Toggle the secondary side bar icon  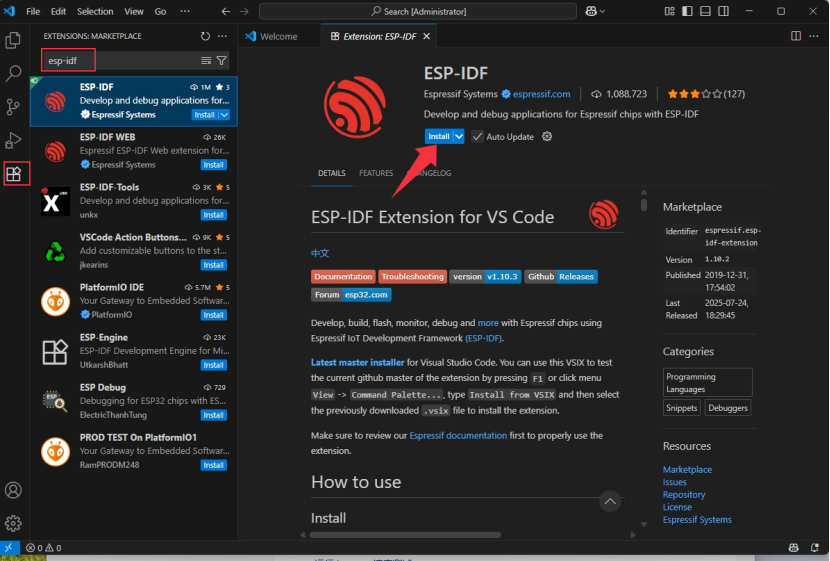pos(723,11)
